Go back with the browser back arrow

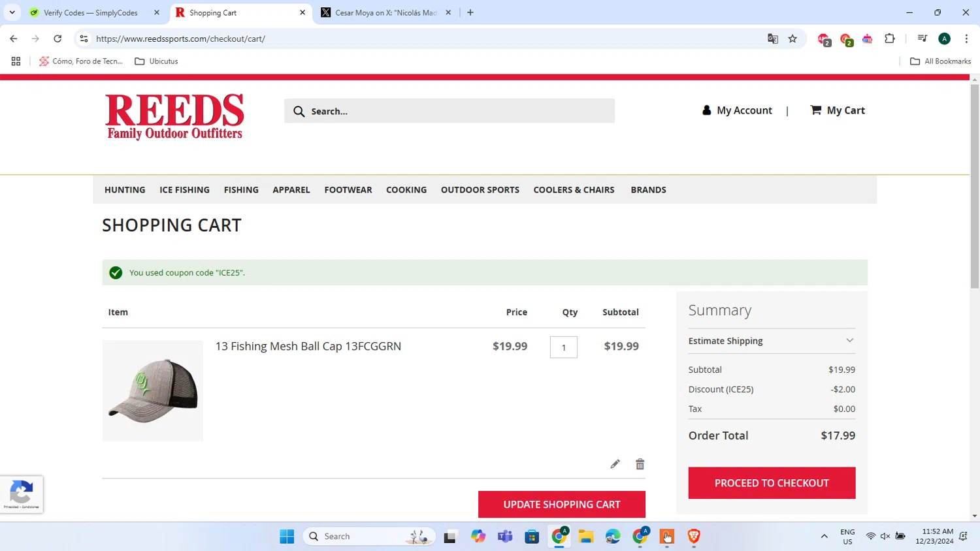click(14, 39)
